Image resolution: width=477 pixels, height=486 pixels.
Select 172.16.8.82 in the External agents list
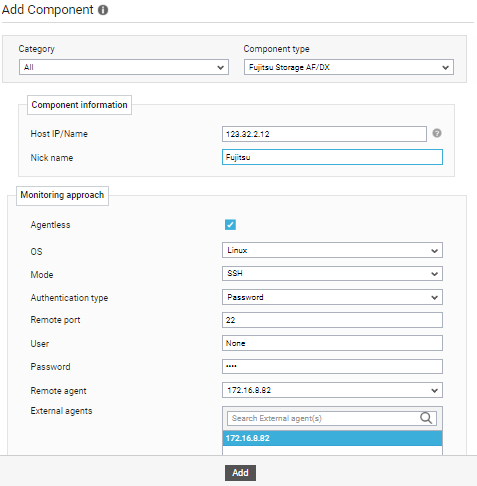click(x=332, y=438)
